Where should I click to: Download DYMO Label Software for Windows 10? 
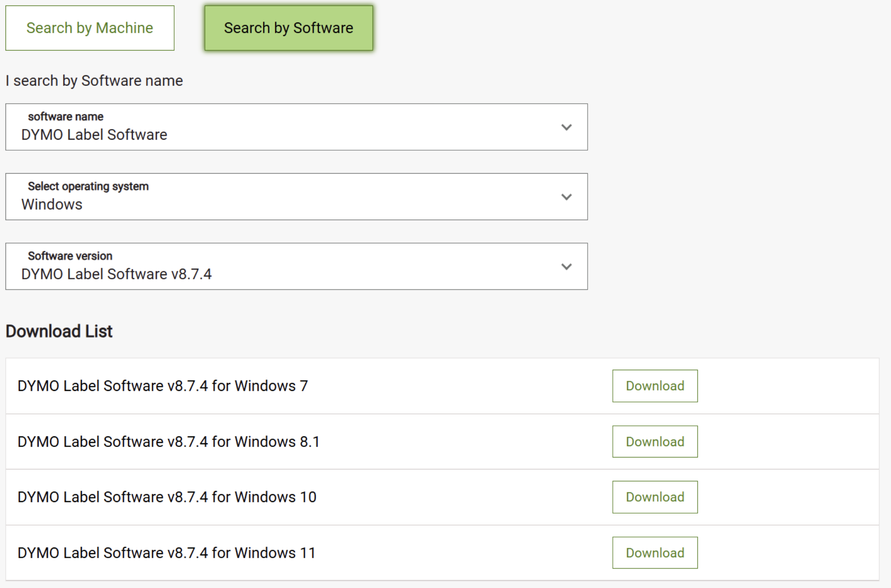pyautogui.click(x=655, y=497)
